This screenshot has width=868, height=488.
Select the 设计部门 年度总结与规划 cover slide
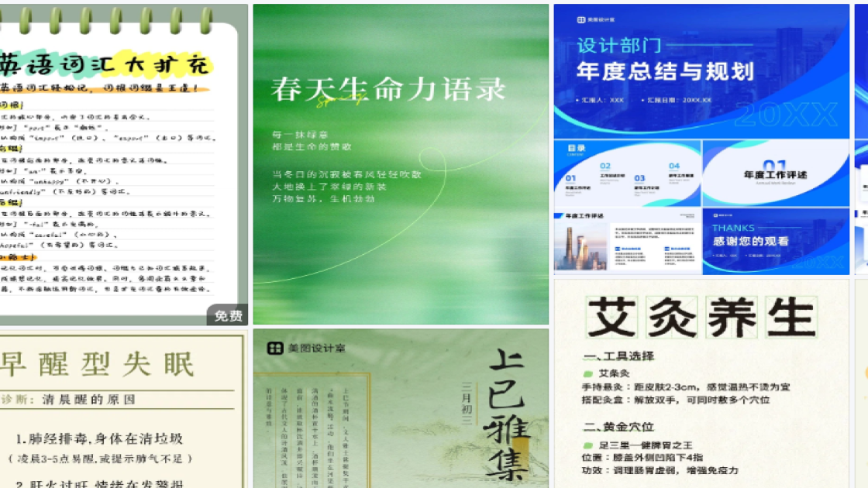(x=701, y=70)
